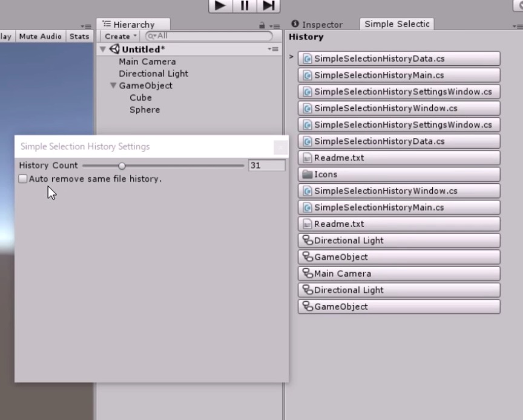Image resolution: width=523 pixels, height=420 pixels.
Task: Close Simple Selection History Settings window
Action: [x=280, y=147]
